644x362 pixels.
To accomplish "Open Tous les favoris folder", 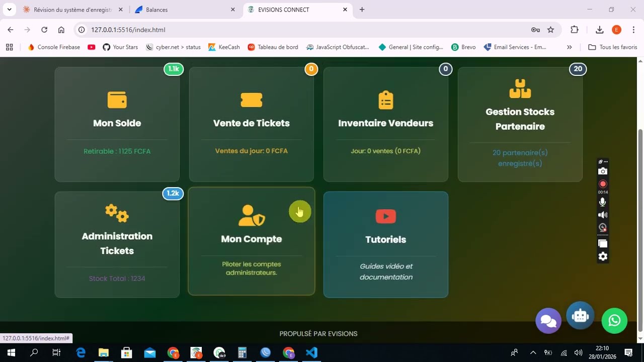I will [x=612, y=47].
